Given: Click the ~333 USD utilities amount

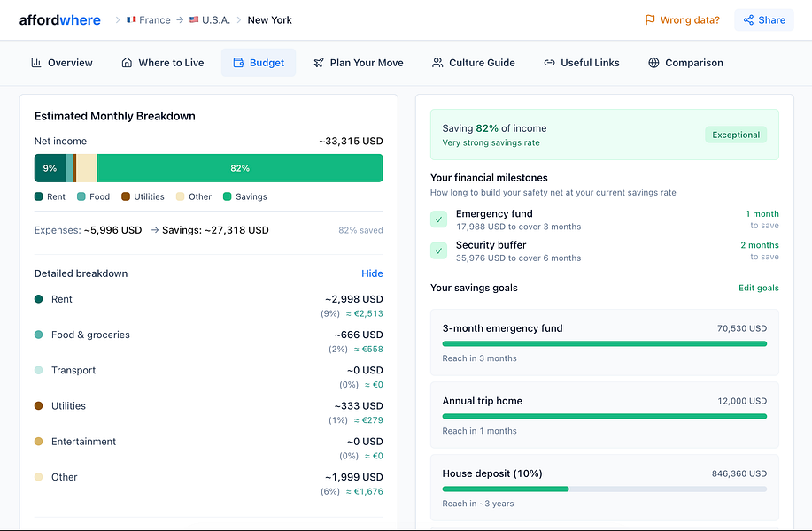Looking at the screenshot, I should (359, 405).
